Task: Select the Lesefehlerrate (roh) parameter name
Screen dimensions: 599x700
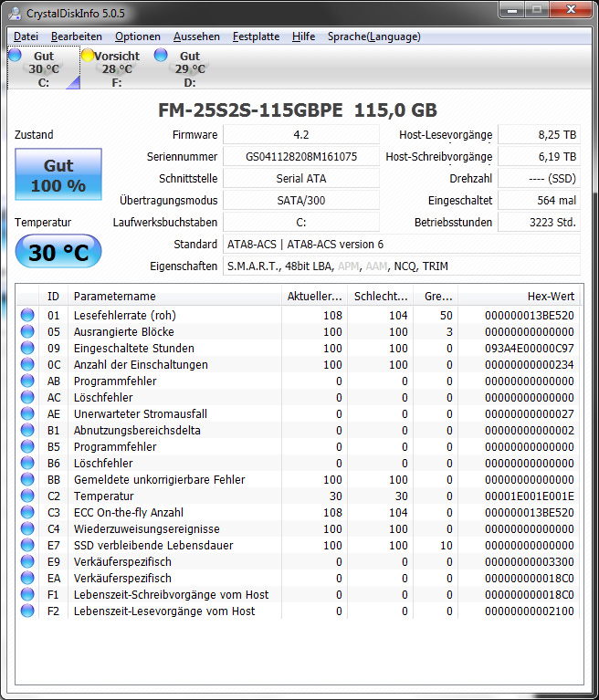Action: (x=124, y=315)
